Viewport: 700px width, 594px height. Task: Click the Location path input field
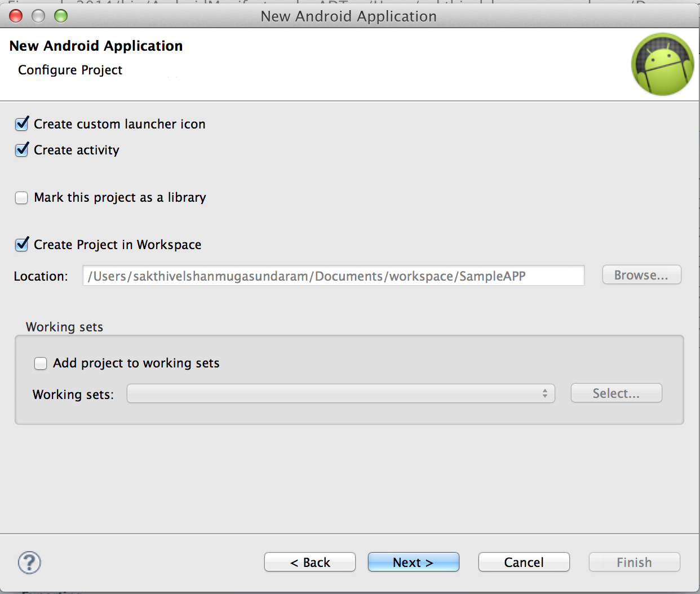[x=334, y=276]
